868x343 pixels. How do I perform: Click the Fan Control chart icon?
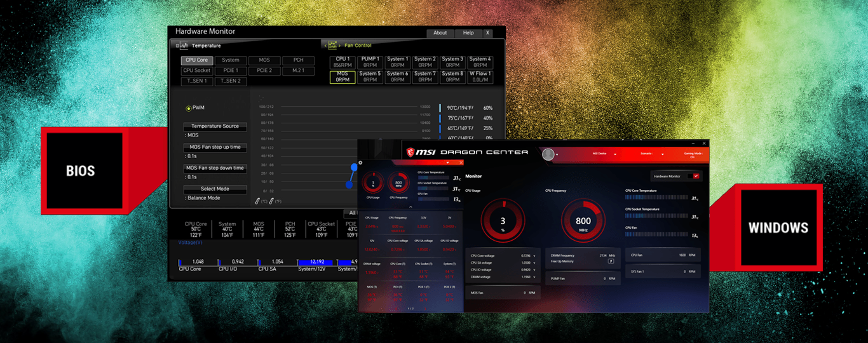click(332, 45)
